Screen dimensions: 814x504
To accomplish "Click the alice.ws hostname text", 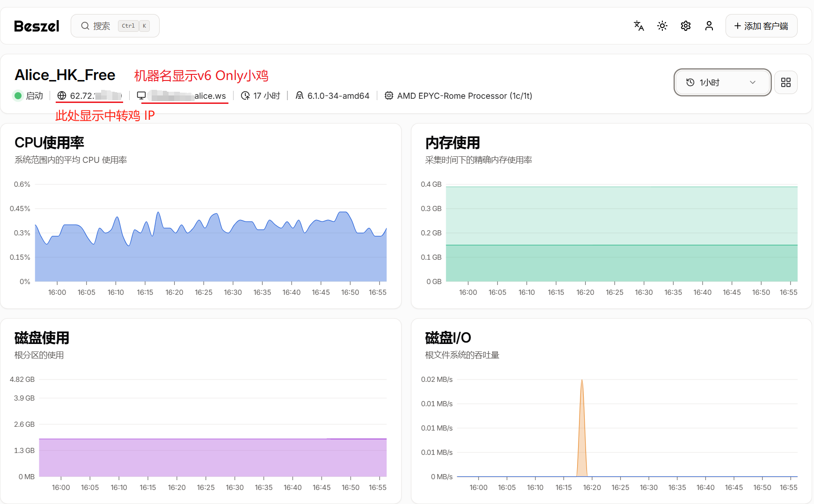I will coord(210,96).
